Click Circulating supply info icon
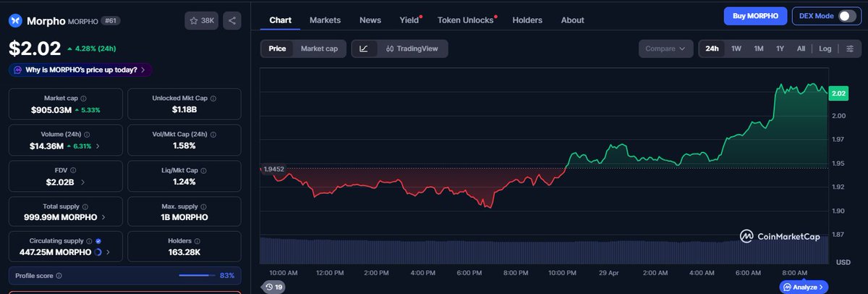The height and width of the screenshot is (294, 868). click(89, 241)
